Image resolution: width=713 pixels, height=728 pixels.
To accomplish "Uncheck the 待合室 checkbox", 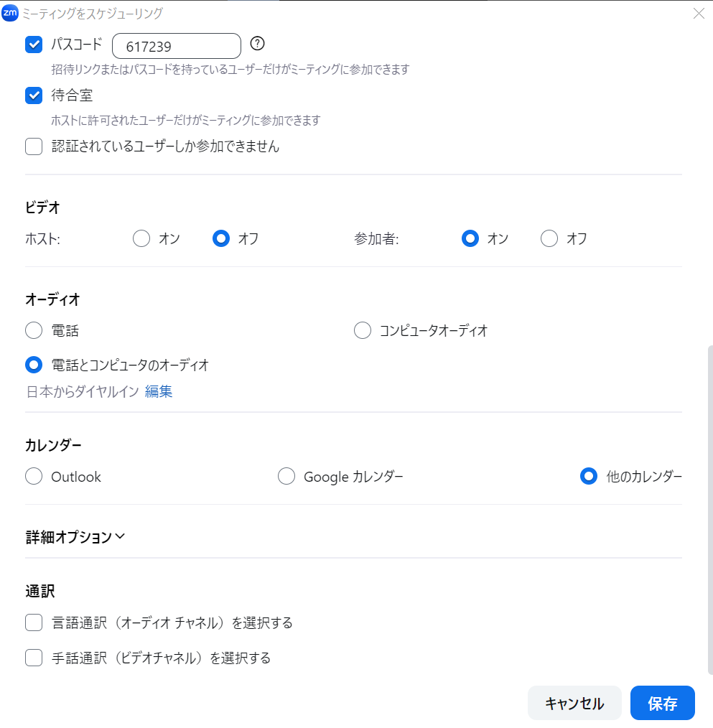I will [x=34, y=95].
